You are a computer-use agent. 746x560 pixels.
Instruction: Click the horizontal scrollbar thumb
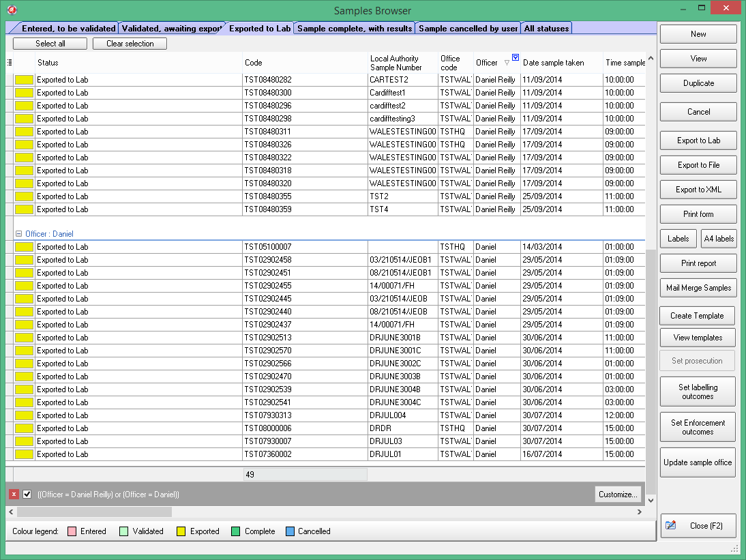point(94,512)
